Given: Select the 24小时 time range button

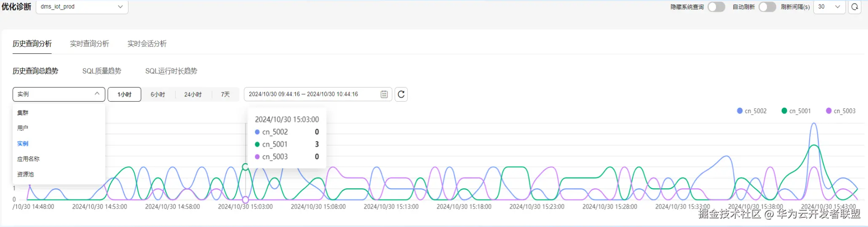Looking at the screenshot, I should (x=193, y=95).
